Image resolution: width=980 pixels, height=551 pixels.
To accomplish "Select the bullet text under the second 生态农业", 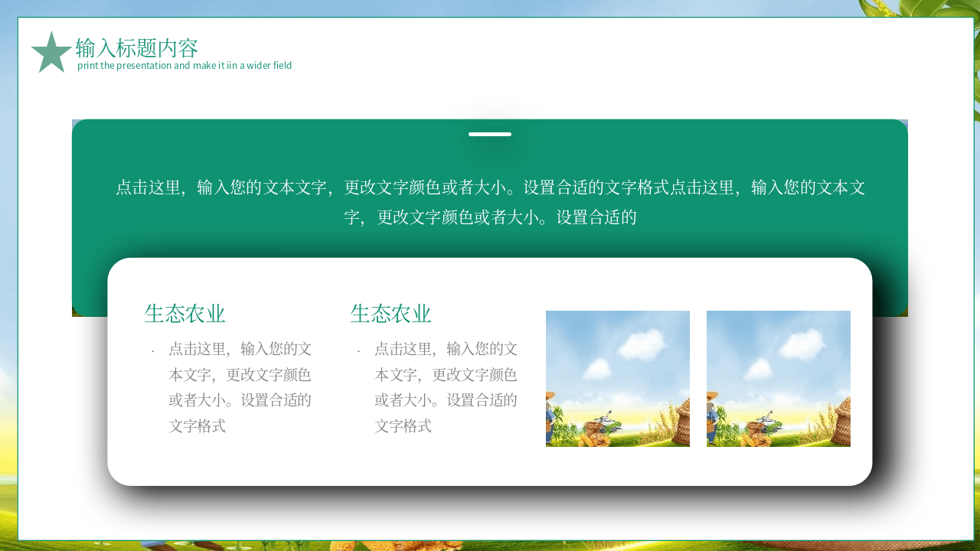I will point(446,387).
